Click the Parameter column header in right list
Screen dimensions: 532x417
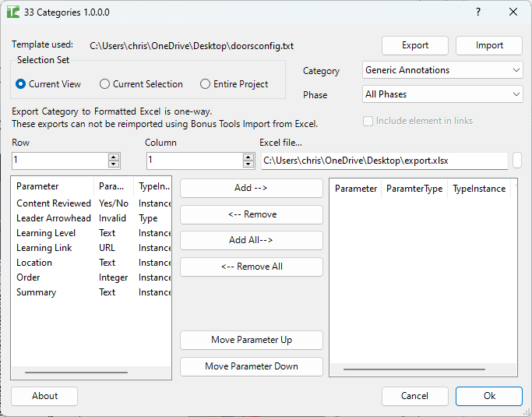(356, 189)
